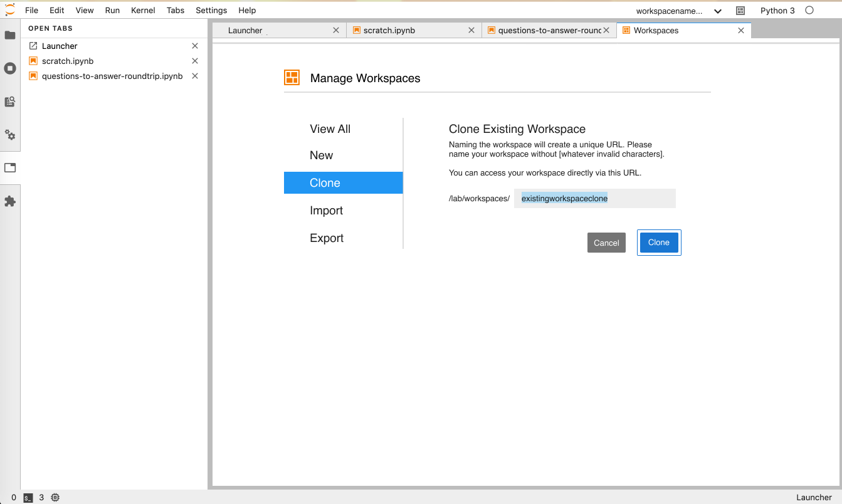842x504 pixels.
Task: Click the kernel count 3 in the status bar
Action: (x=41, y=498)
